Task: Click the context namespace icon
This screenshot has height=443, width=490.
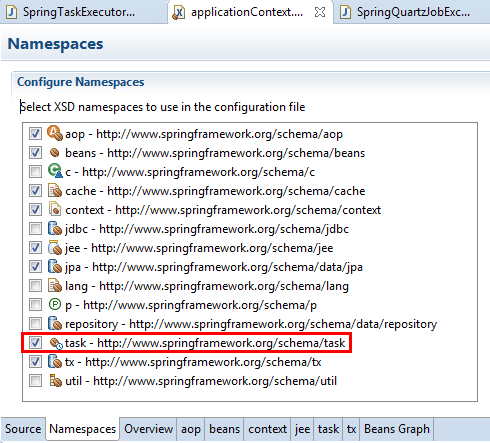Action: (x=55, y=209)
